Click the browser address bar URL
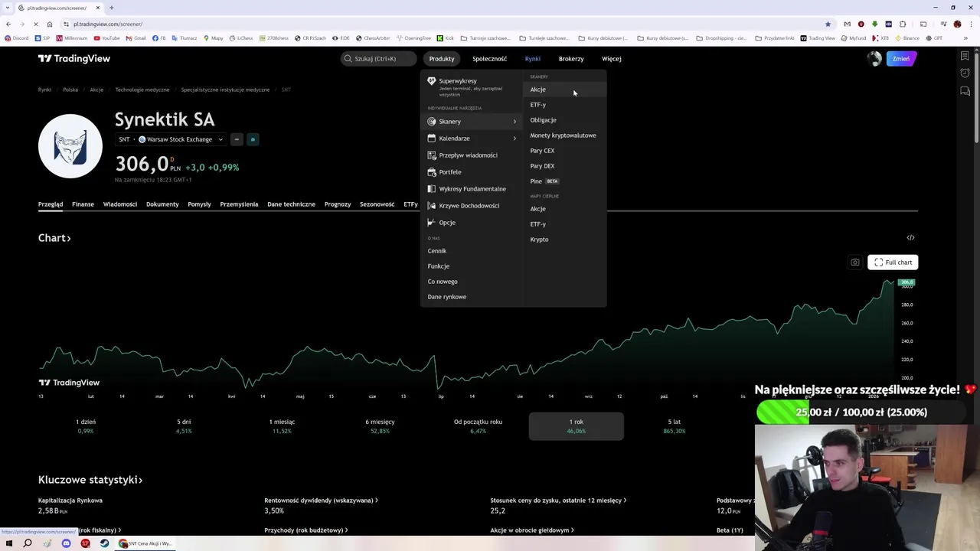 point(108,24)
